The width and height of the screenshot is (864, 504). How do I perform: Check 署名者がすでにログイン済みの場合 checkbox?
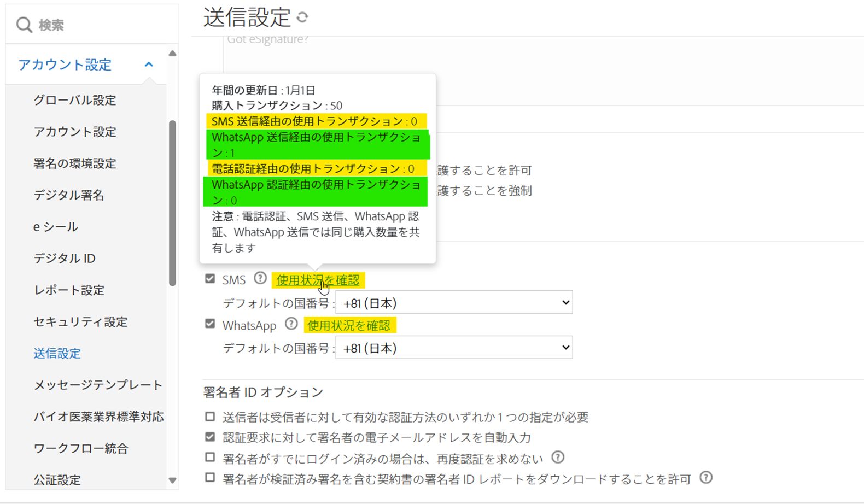tap(210, 457)
